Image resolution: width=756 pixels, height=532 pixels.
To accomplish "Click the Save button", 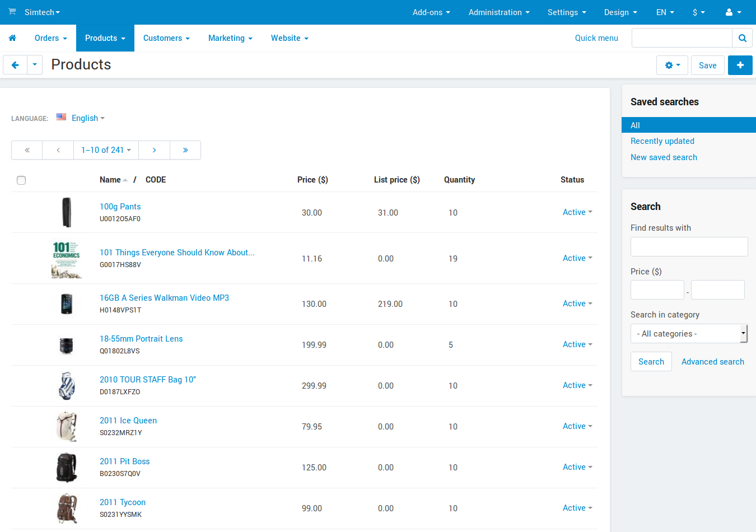I will (708, 66).
